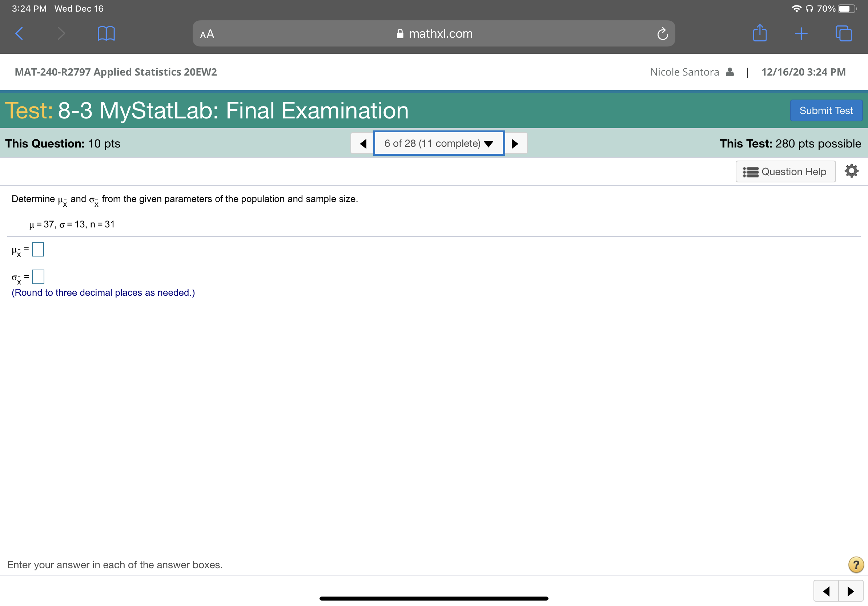Viewport: 868px width, 606px height.
Task: Open the Question Help menu
Action: point(785,171)
